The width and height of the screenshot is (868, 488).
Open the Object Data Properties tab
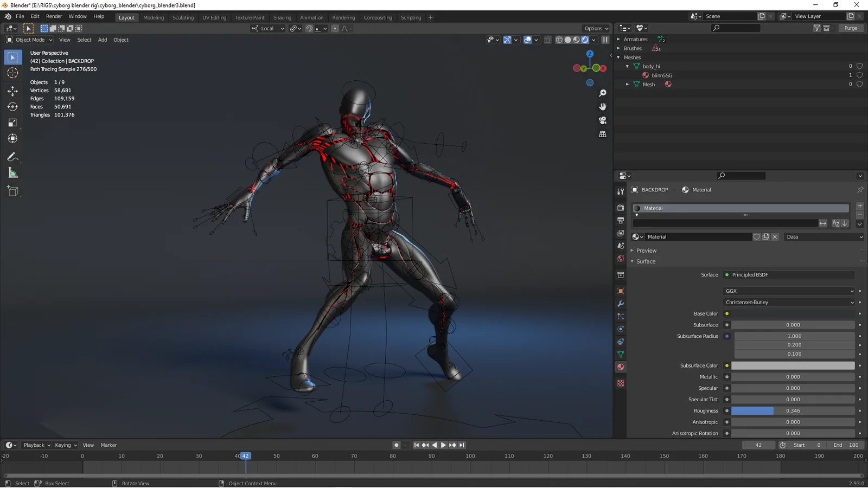pos(620,354)
